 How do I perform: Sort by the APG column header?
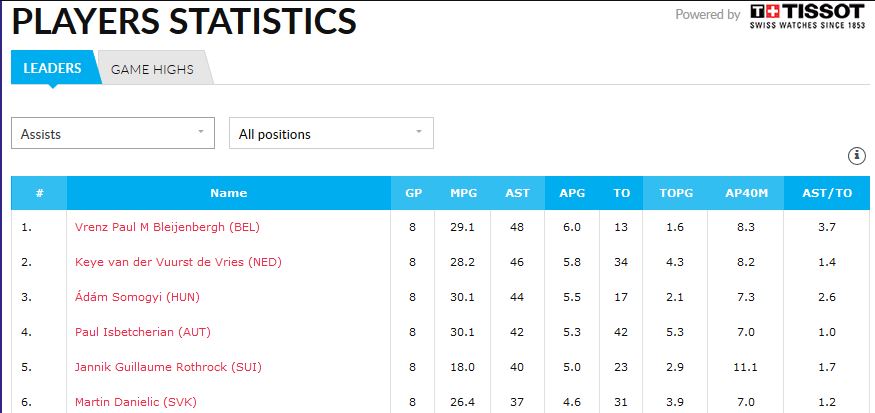pos(572,193)
